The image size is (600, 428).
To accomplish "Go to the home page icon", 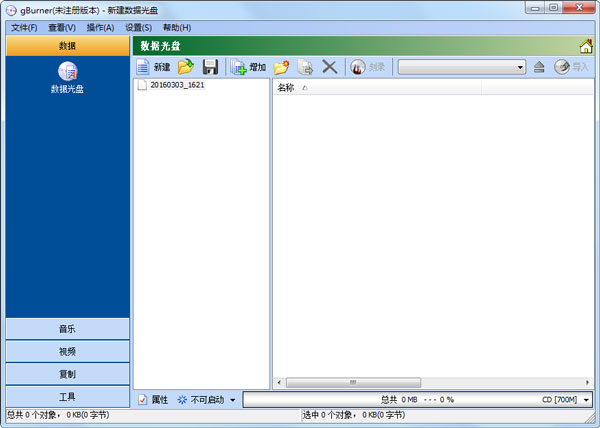I will 586,47.
